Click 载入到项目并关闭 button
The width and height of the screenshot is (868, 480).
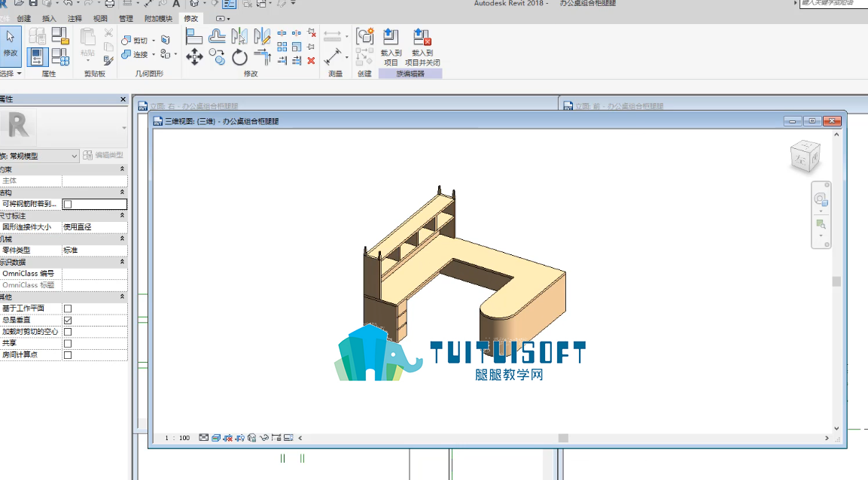[x=422, y=47]
